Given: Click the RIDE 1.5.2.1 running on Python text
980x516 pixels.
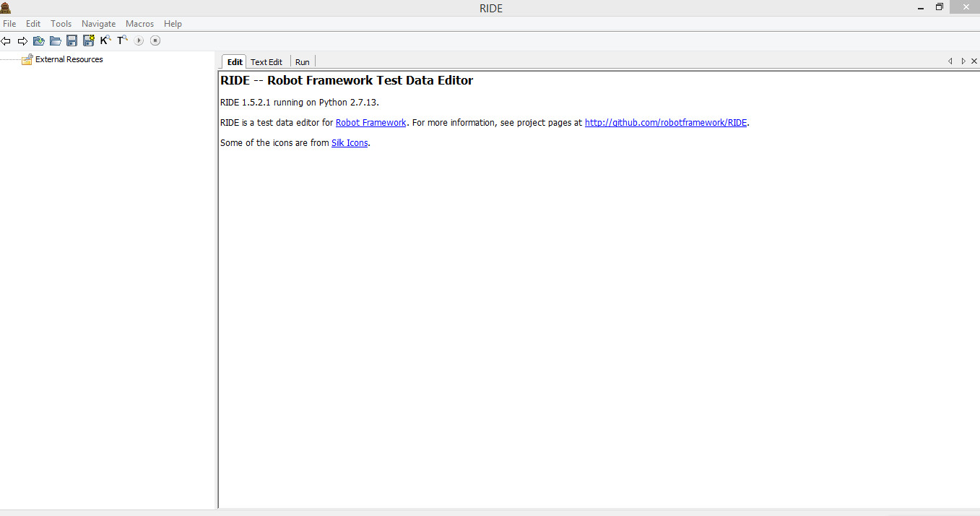Looking at the screenshot, I should coord(300,103).
